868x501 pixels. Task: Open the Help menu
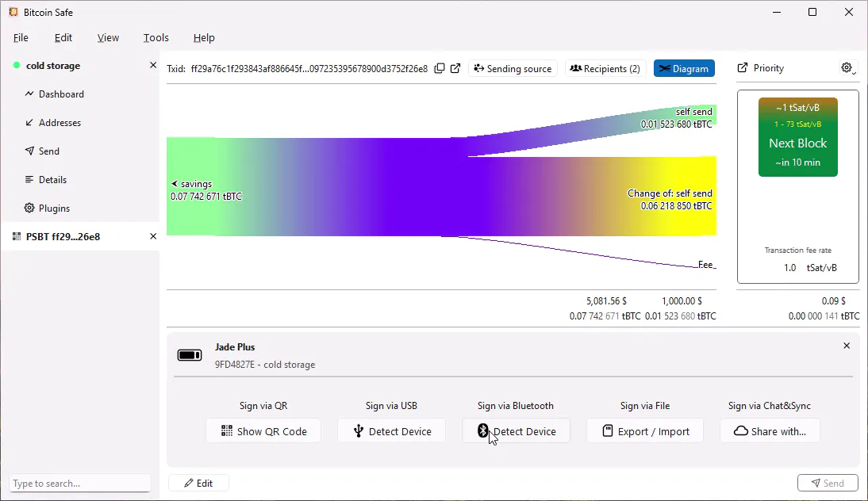pos(204,37)
